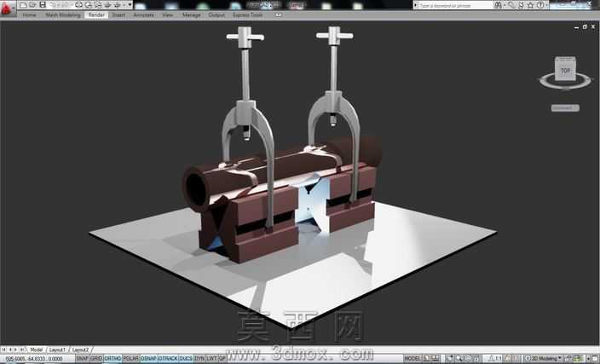
Task: Click the search binoculars icon
Action: click(498, 5)
